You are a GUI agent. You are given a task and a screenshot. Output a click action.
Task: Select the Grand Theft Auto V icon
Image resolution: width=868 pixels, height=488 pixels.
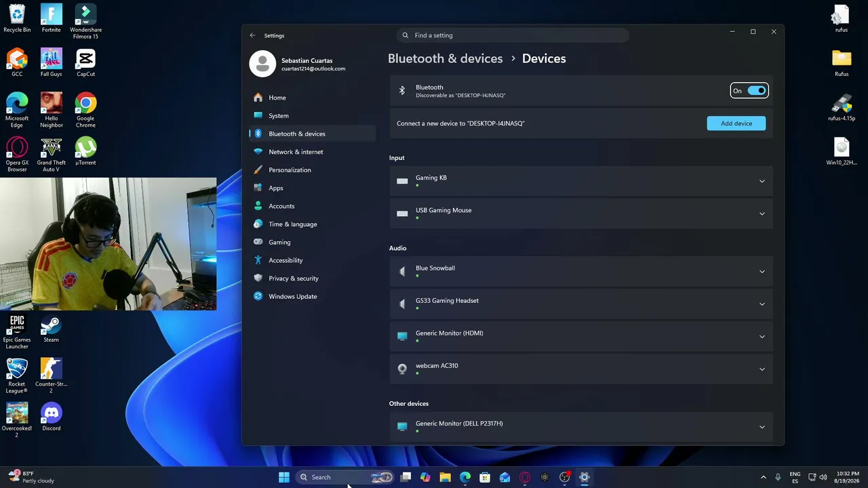pyautogui.click(x=51, y=155)
